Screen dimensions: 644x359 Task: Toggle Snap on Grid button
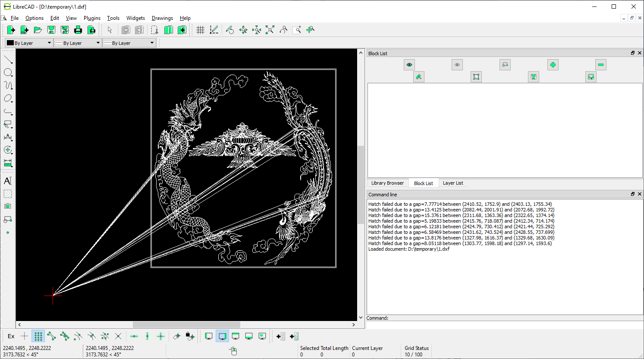[38, 336]
